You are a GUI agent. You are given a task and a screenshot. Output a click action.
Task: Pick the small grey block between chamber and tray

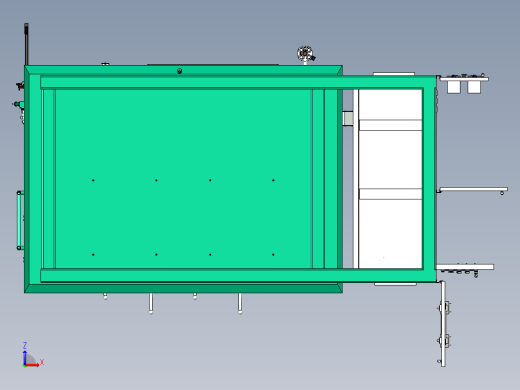click(348, 119)
